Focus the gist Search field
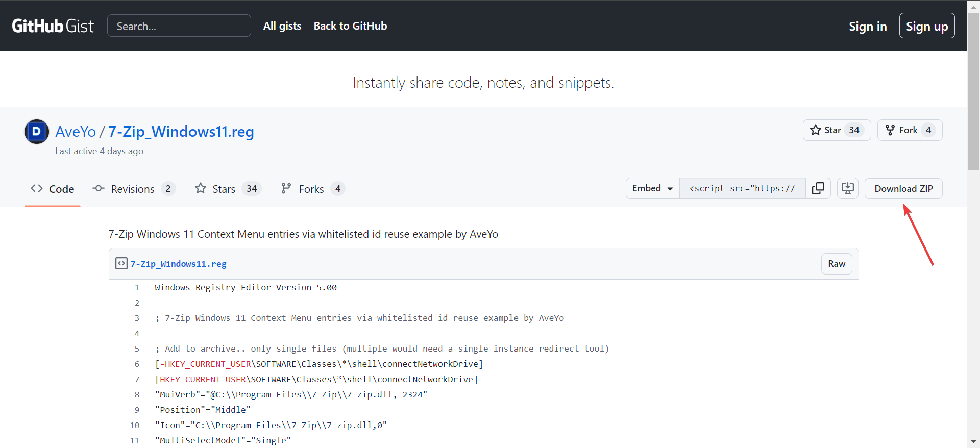This screenshot has height=448, width=980. point(179,26)
